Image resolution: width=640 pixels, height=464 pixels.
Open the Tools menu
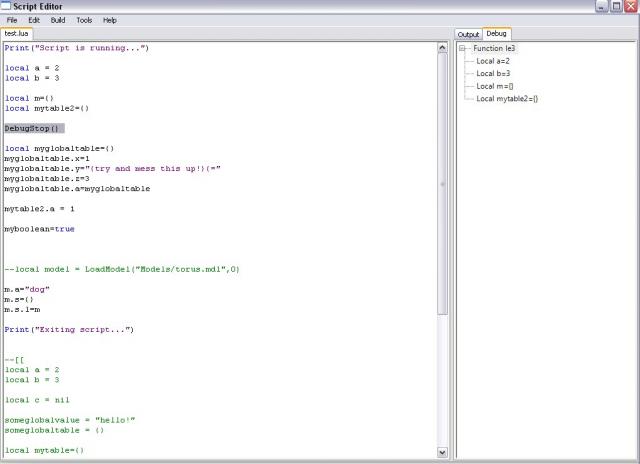coord(84,20)
